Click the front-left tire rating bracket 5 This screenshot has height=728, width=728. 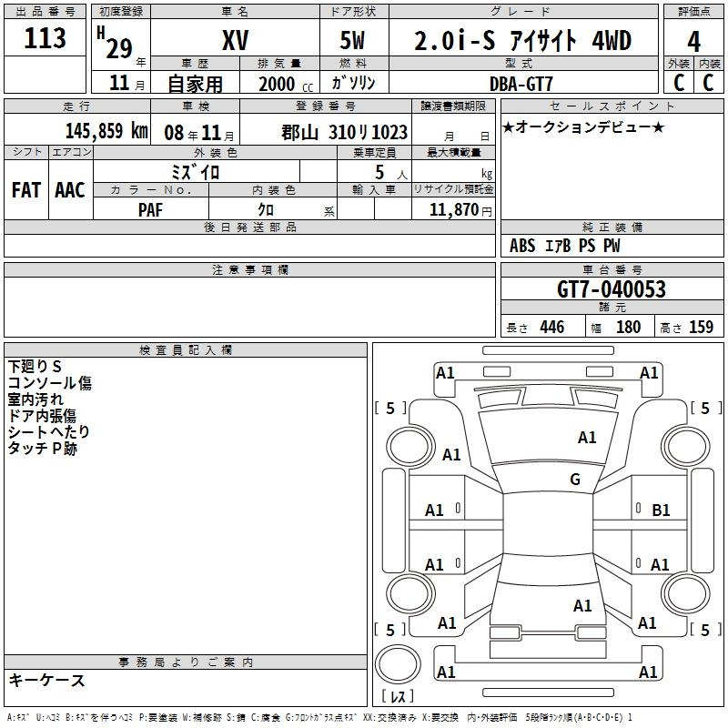tap(390, 409)
